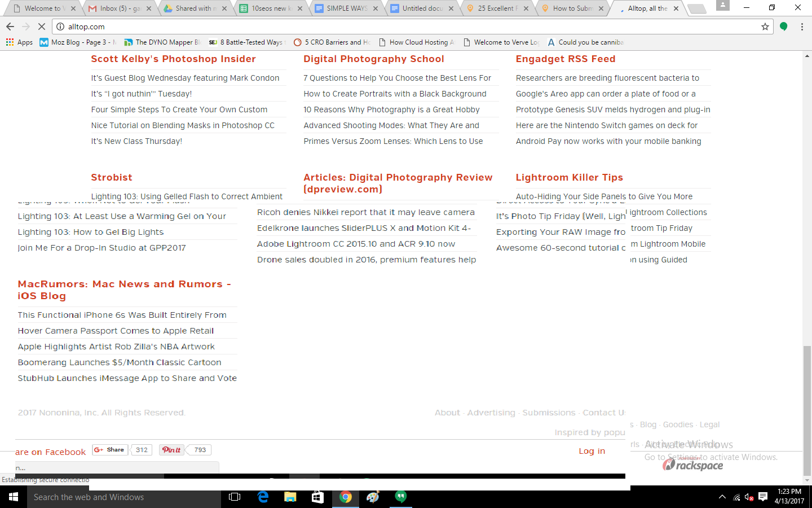812x508 pixels.
Task: Open the Apps shortcut in bookmarks bar
Action: coord(19,42)
